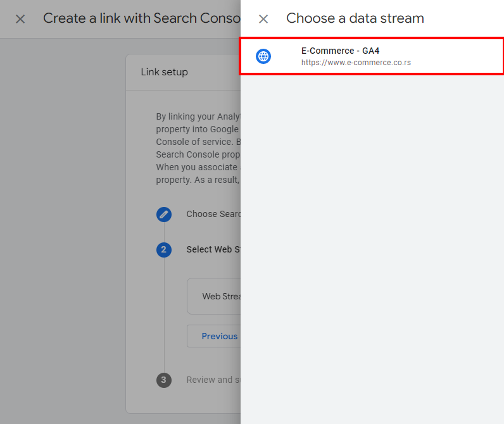
Task: Click the Web Stream selection box
Action: point(214,296)
